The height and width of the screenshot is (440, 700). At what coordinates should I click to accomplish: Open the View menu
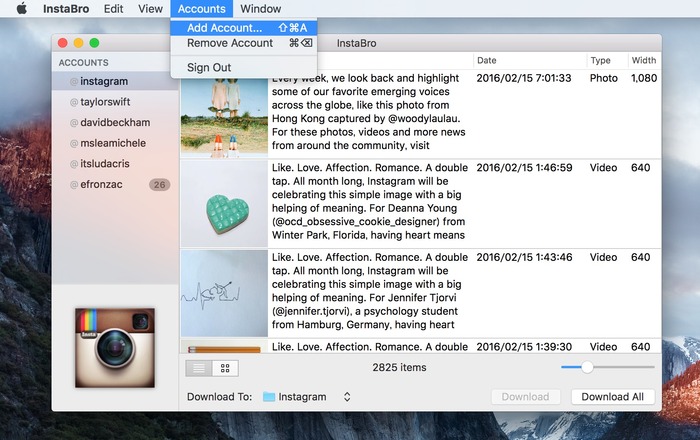pos(150,8)
